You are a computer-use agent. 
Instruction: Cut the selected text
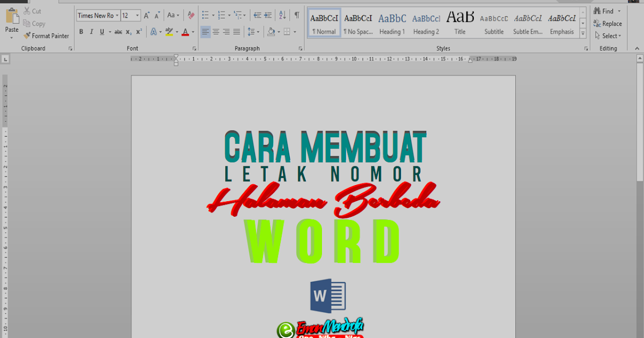click(32, 11)
